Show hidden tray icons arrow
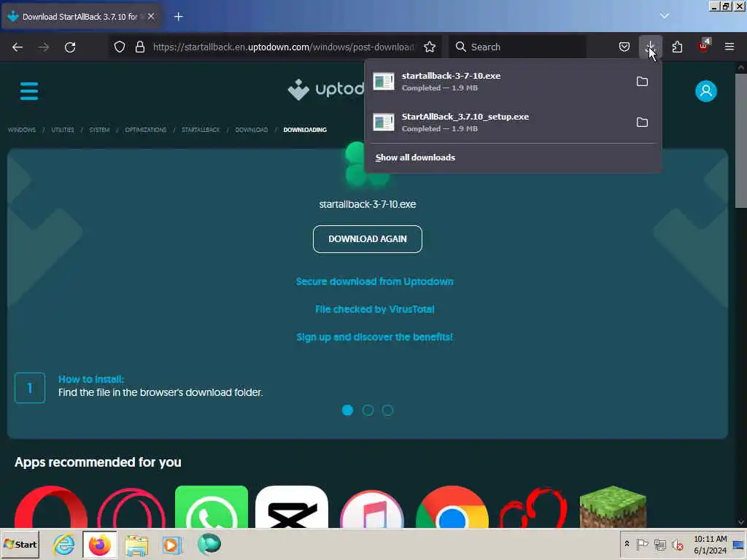 pos(627,544)
